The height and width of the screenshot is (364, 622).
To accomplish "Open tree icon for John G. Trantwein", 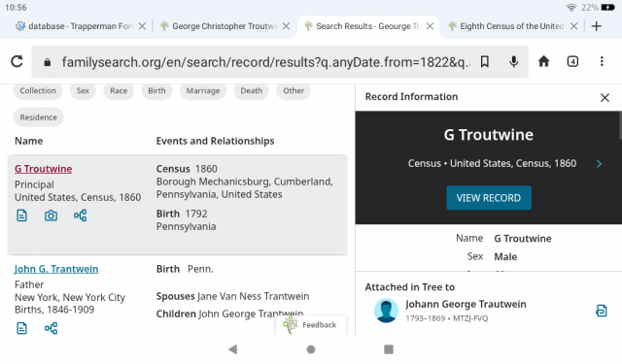I will tap(51, 328).
